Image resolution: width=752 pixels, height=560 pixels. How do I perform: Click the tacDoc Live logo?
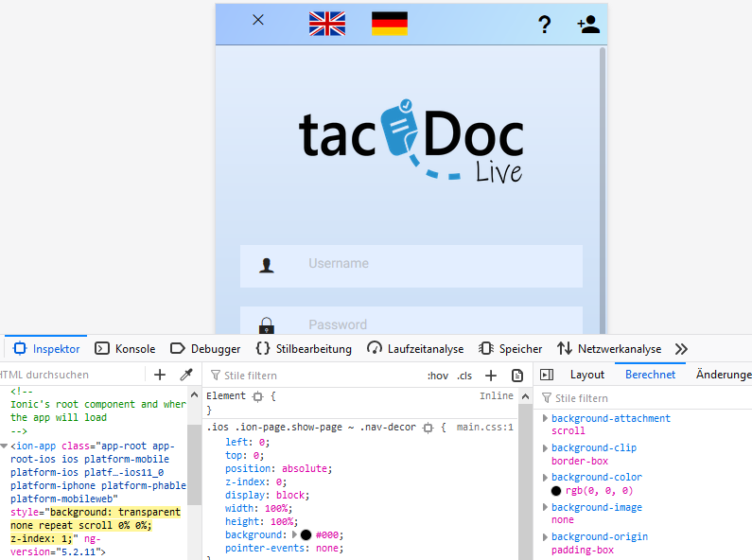point(411,142)
